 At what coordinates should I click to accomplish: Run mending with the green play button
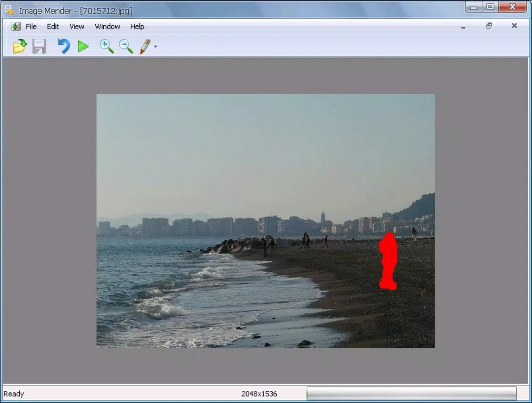coord(83,46)
